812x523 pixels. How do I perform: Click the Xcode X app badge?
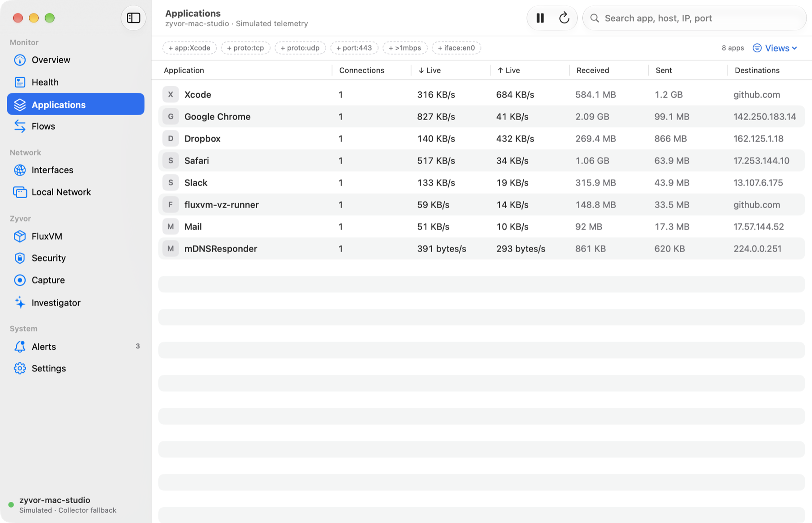coord(171,95)
